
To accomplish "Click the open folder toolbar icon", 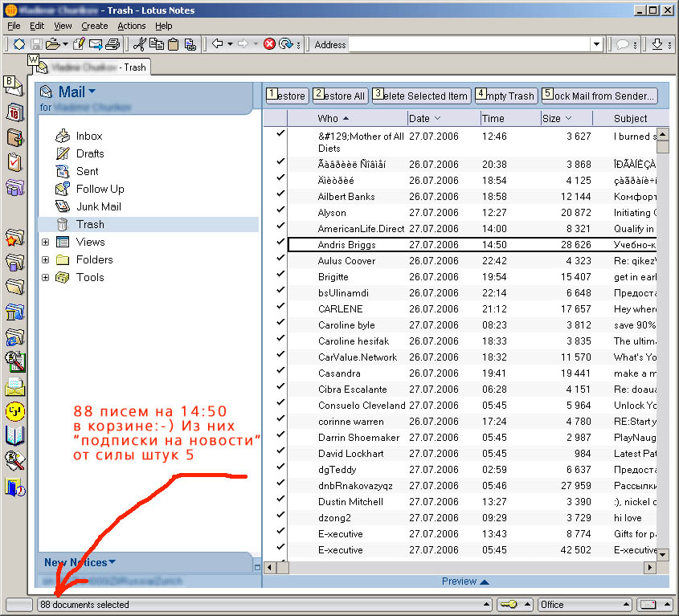I will (x=53, y=44).
